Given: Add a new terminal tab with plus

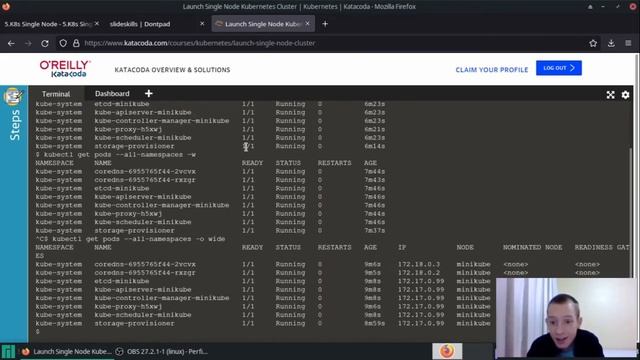Looking at the screenshot, I should [x=149, y=93].
